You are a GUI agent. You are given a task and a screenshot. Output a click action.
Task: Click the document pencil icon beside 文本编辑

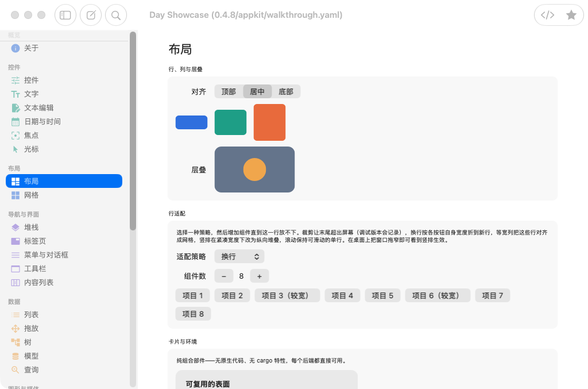tap(16, 108)
